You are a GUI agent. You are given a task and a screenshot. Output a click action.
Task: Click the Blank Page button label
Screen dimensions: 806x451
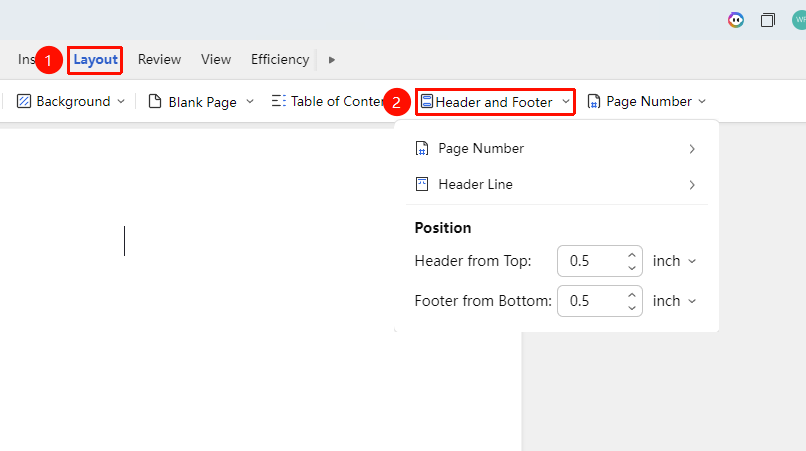[203, 102]
